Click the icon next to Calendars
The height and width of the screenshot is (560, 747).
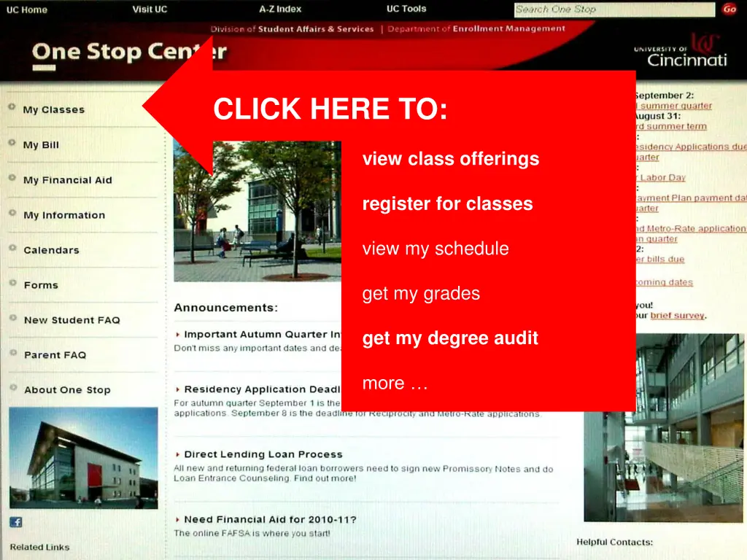pos(11,246)
